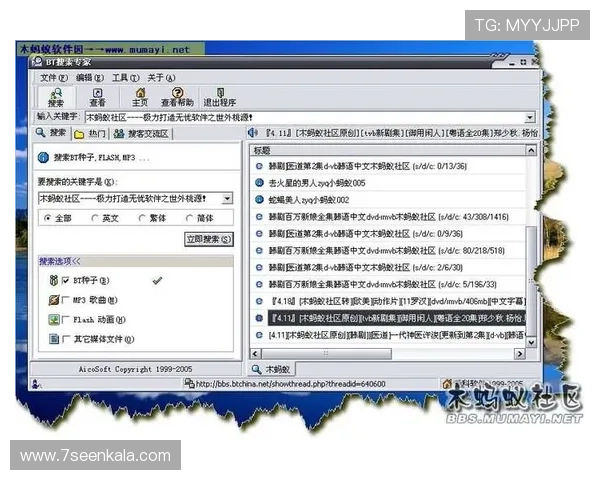Click the link icon before bbs.btchina.net URL
This screenshot has width=600, height=480.
pos(189,383)
